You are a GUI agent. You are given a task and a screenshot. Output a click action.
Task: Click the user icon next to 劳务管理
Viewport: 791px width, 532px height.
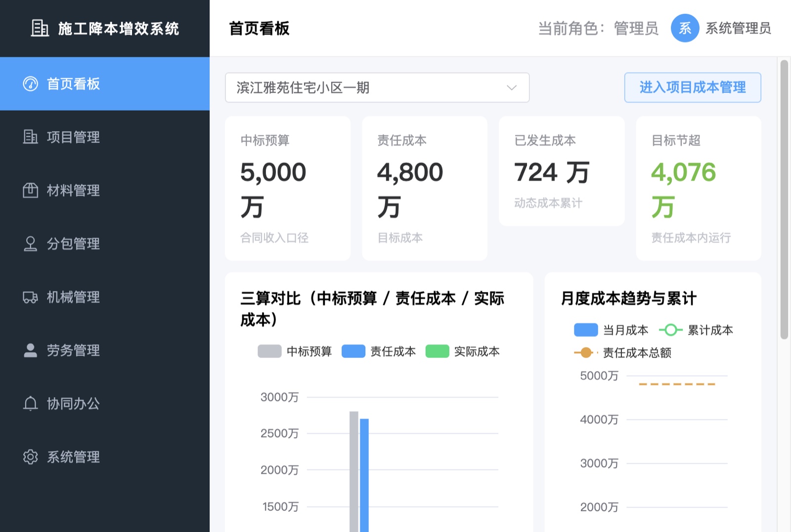click(x=31, y=350)
